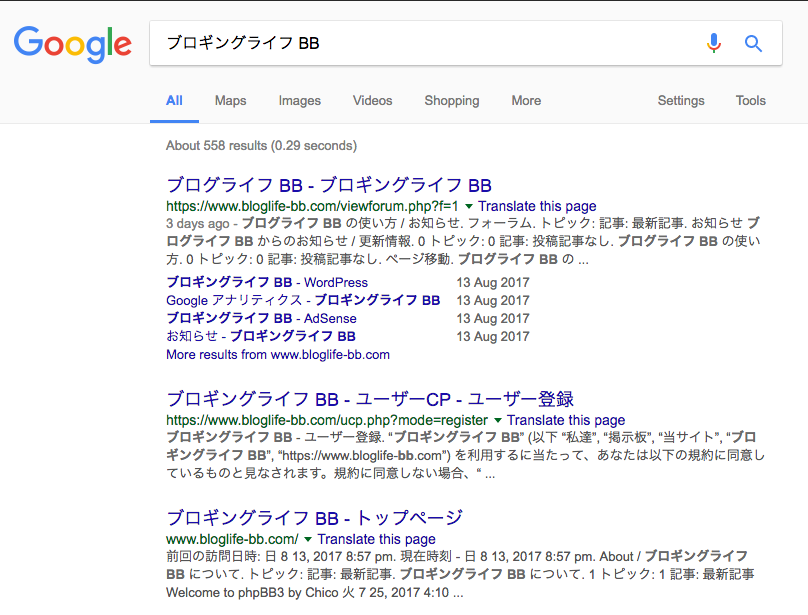The width and height of the screenshot is (808, 615).
Task: Click the 13 Aug 2017 date beside WordPress sitelink
Action: coord(493,282)
